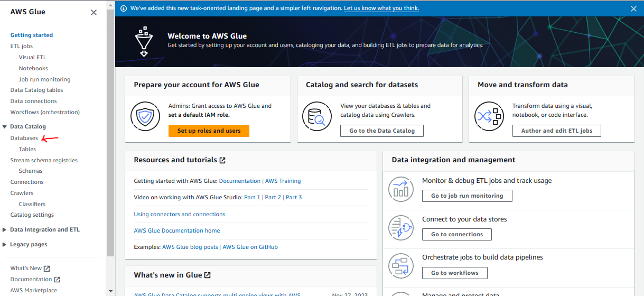The height and width of the screenshot is (296, 644).
Task: Open Stream schema registries
Action: [44, 160]
